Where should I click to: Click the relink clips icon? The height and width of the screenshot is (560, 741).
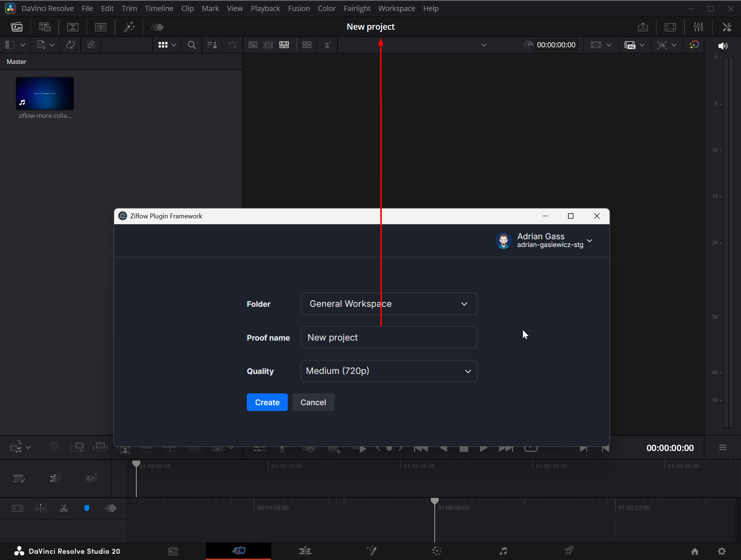tap(70, 45)
